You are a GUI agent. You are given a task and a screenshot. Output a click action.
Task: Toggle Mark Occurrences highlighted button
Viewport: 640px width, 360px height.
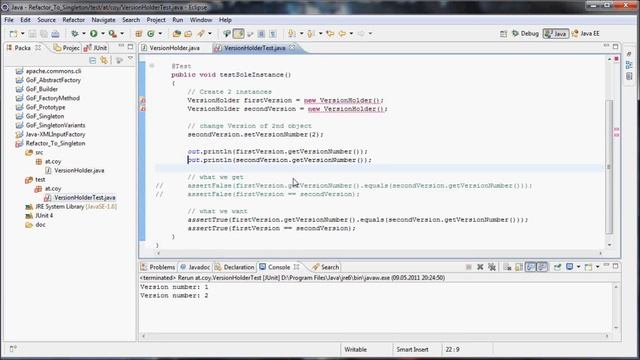[239, 33]
